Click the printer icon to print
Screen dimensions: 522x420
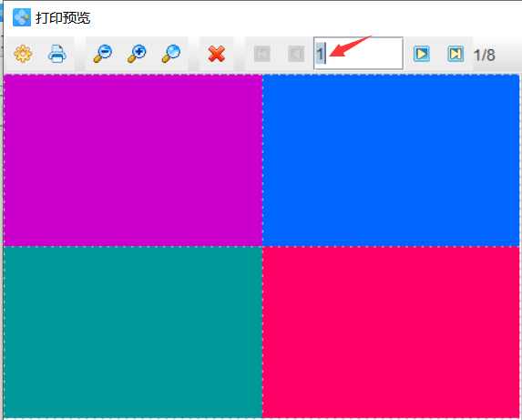57,54
